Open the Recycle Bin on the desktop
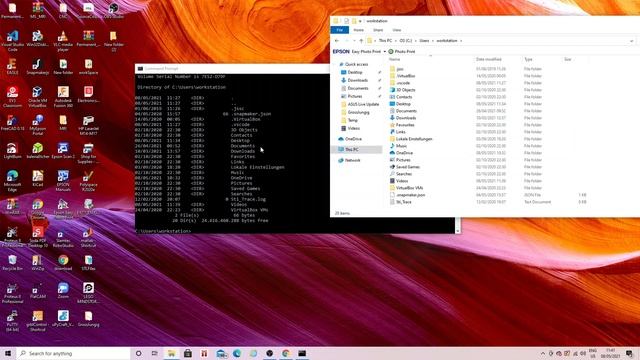The width and height of the screenshot is (640, 360). pyautogui.click(x=12, y=262)
